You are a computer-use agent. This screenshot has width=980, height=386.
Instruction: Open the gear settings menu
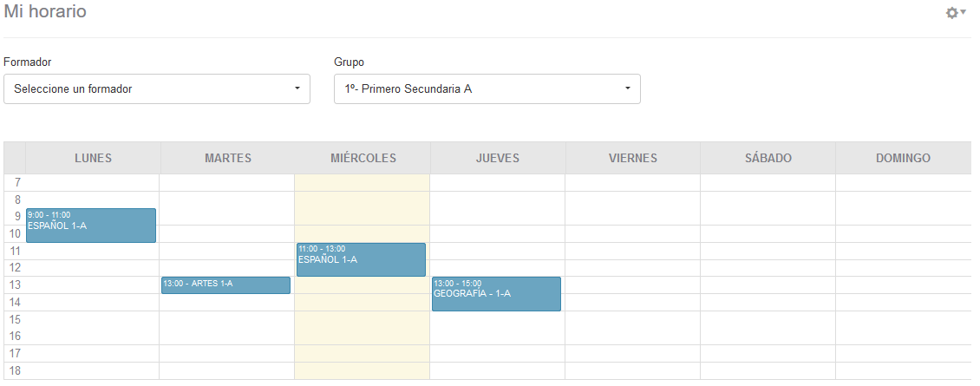tap(955, 13)
